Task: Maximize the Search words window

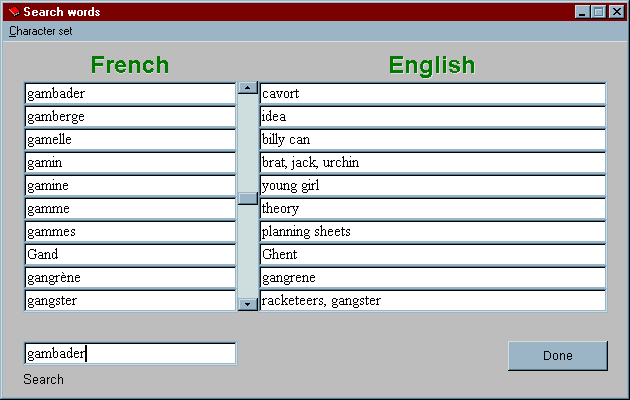Action: pyautogui.click(x=599, y=12)
